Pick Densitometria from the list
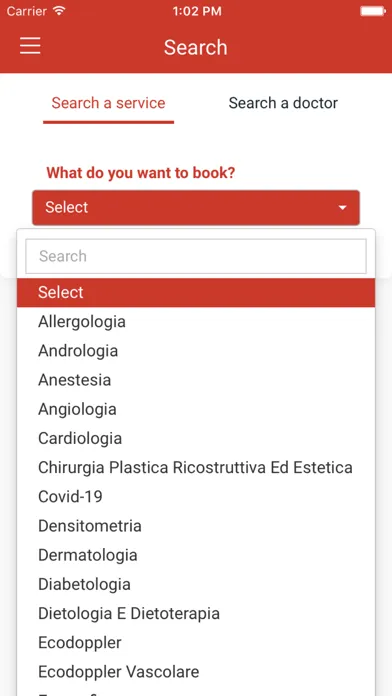Viewport: 392px width, 696px height. pos(196,526)
